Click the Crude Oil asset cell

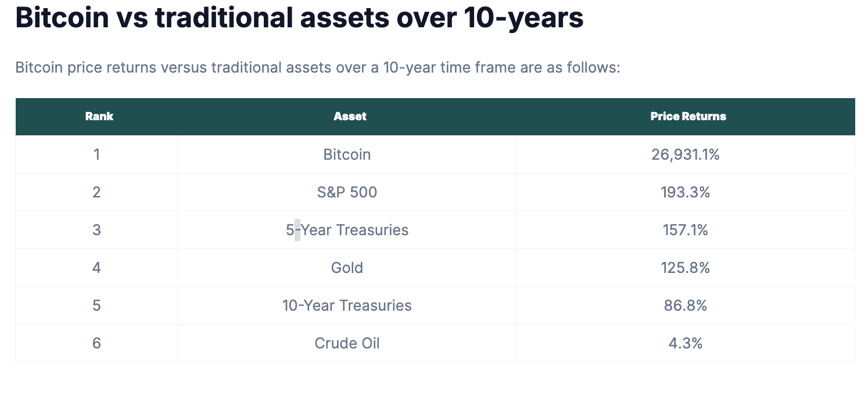point(347,343)
